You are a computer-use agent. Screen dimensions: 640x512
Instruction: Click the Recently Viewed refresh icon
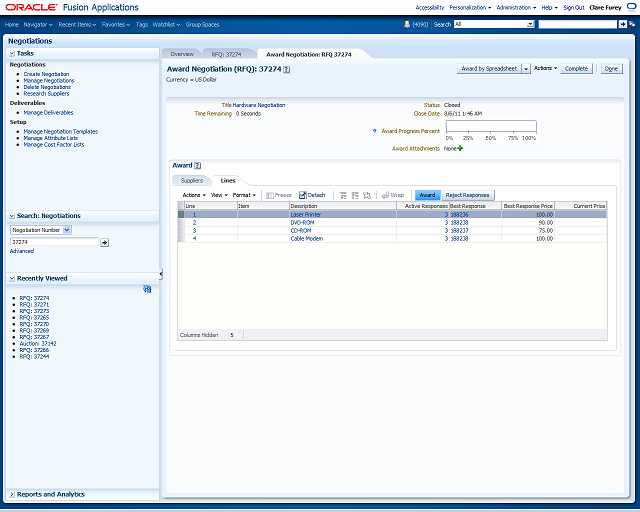tap(147, 289)
